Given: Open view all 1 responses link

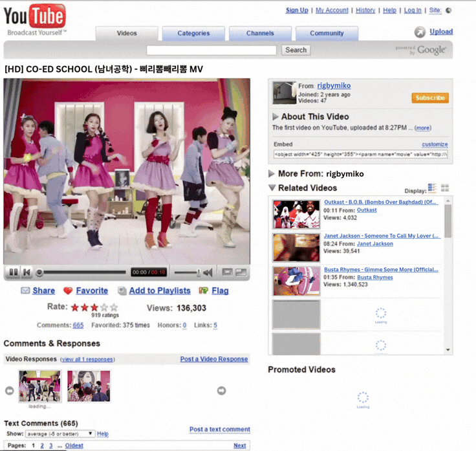Looking at the screenshot, I should point(87,359).
